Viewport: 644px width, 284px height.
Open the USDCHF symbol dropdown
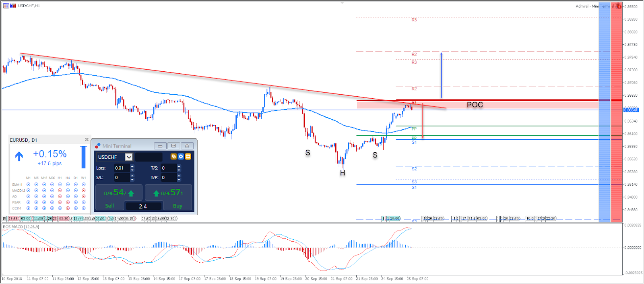click(x=129, y=157)
